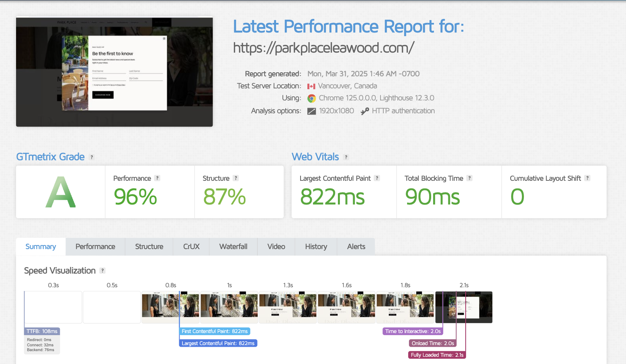Click the page screenshot thumbnail
Image resolution: width=626 pixels, height=364 pixels.
tap(115, 72)
